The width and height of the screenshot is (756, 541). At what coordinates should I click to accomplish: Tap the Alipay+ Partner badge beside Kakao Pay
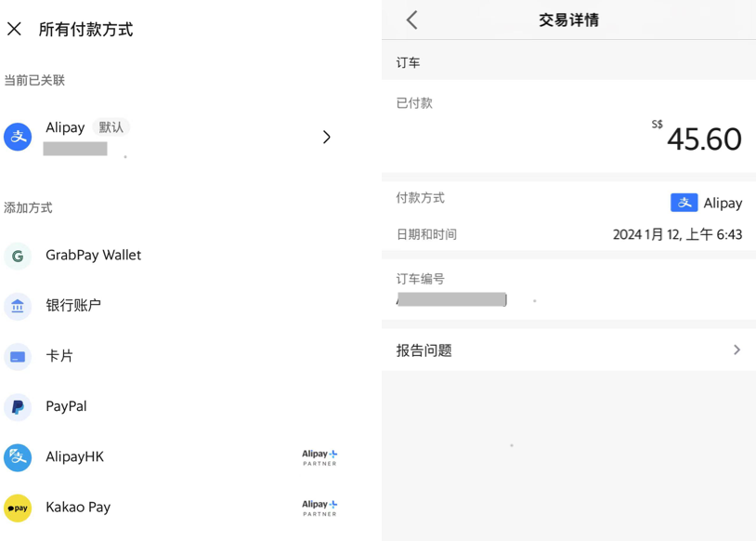(x=319, y=508)
